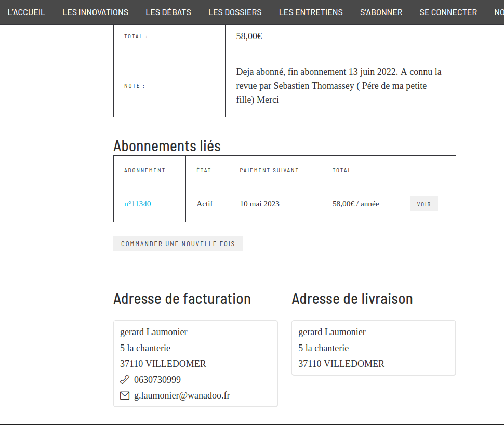Click the envelope icon beside the email

pos(125,395)
